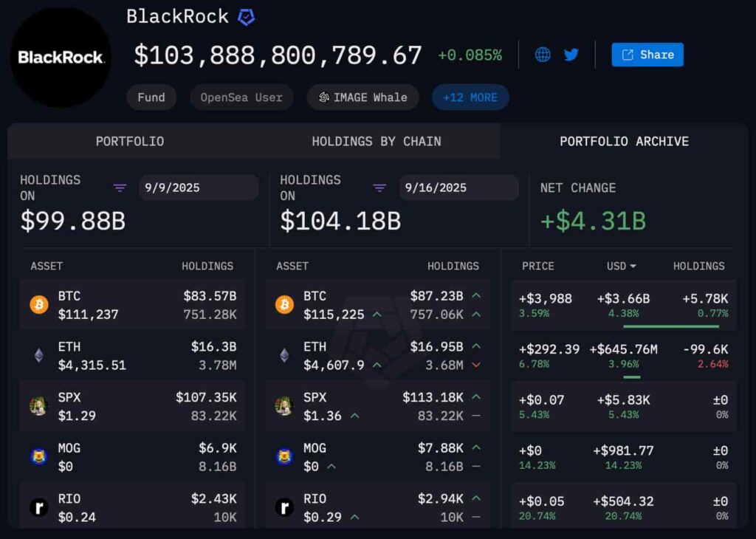Open the 9/9/2025 date selector
756x539 pixels.
(x=198, y=188)
